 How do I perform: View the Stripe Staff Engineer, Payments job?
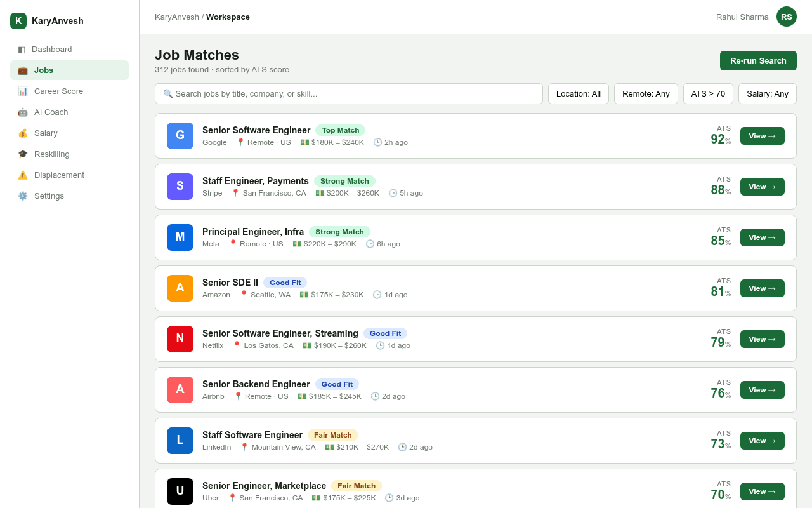(763, 187)
